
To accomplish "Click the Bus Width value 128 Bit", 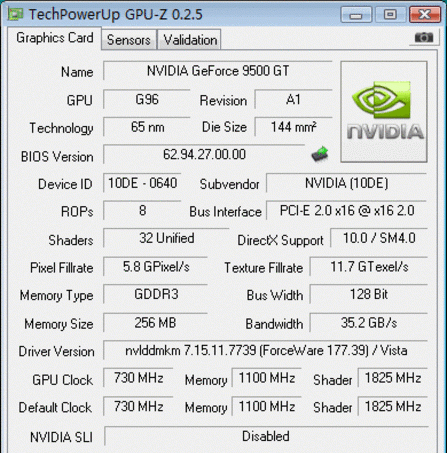I will point(369,294).
